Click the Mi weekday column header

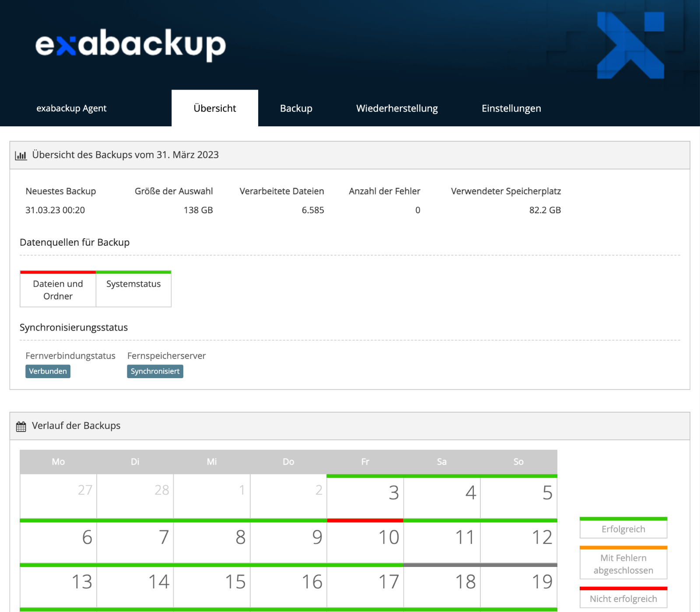click(212, 462)
